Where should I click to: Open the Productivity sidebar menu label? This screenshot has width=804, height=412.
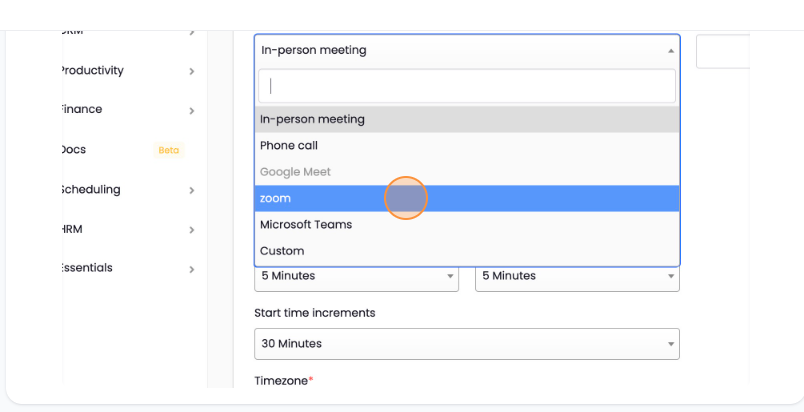click(91, 71)
